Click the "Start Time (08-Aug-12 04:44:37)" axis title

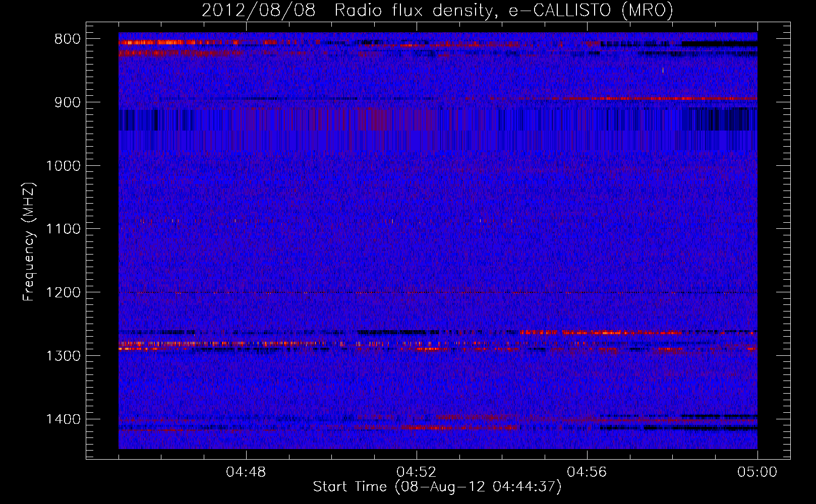click(437, 487)
